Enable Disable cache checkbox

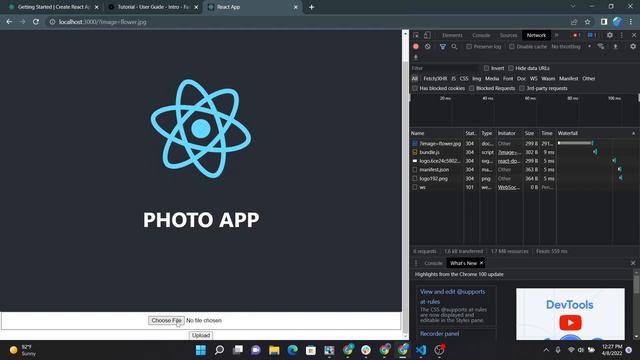(511, 47)
